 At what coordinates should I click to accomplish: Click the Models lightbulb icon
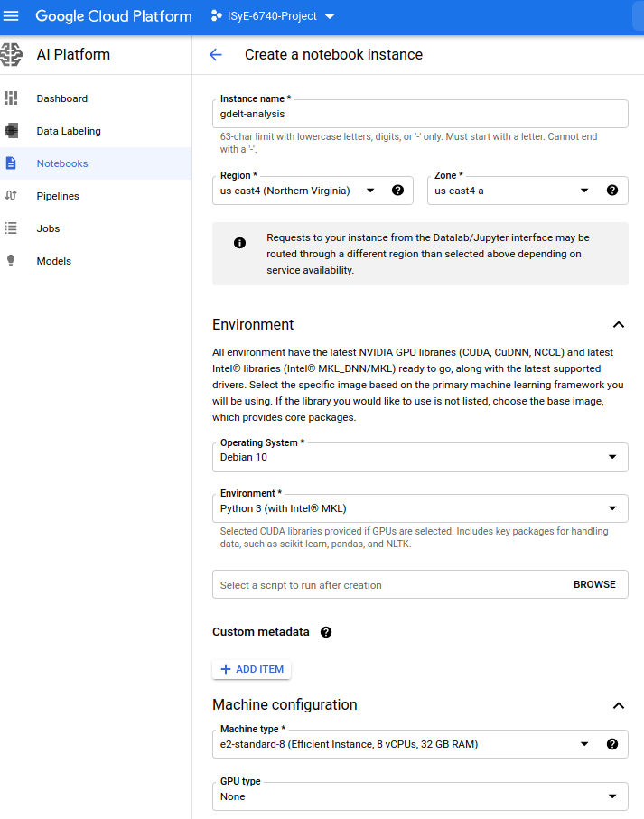coord(11,261)
